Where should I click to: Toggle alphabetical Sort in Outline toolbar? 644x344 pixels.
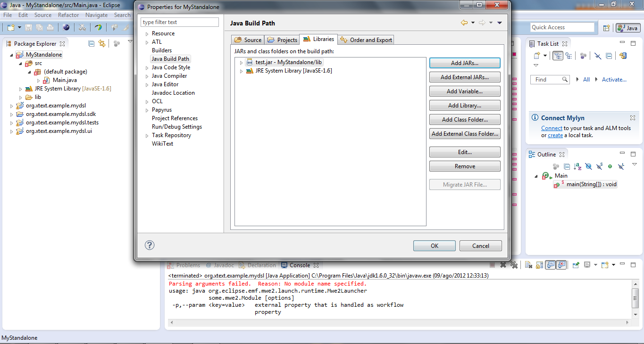pos(577,166)
